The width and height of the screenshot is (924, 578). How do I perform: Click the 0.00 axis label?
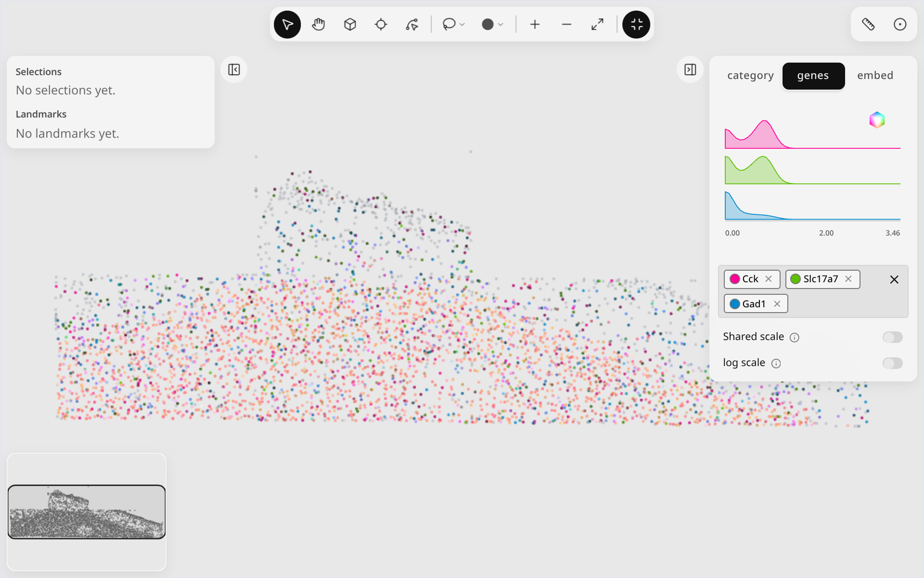[732, 233]
